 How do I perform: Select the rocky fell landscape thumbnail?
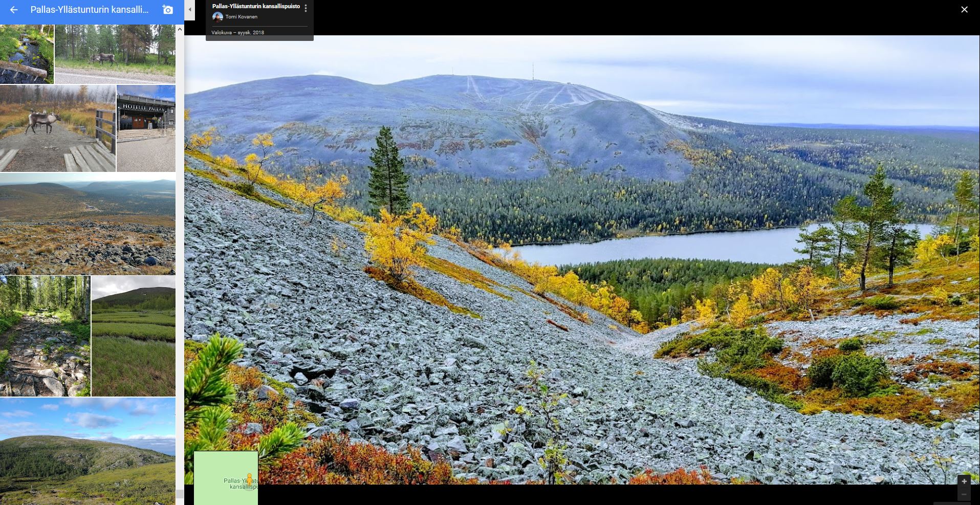87,224
